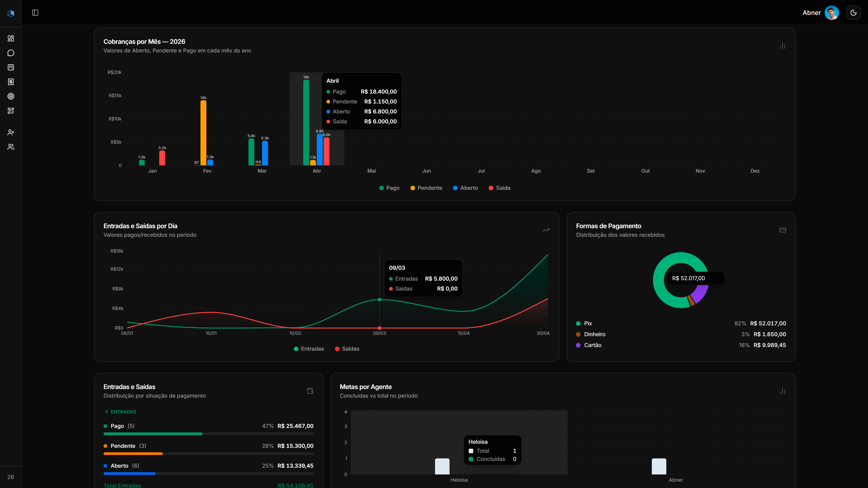Click the Pix payment row
Viewport: 868px width, 488px height.
click(681, 323)
